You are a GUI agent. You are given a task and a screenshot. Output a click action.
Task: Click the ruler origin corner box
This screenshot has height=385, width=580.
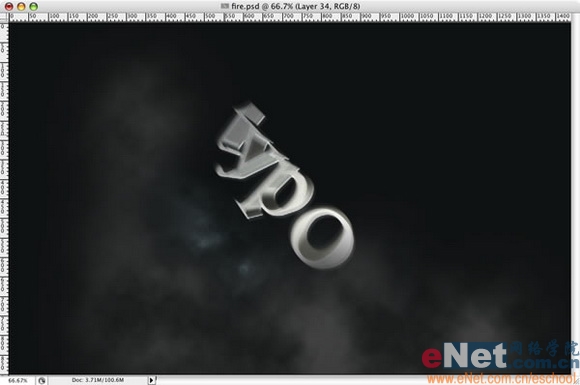click(4, 17)
